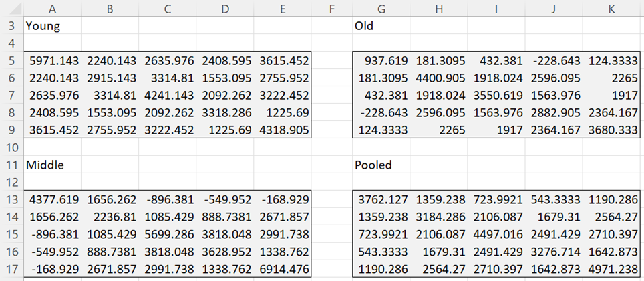The width and height of the screenshot is (644, 281).
Task: Select the column A header
Action: tap(51, 7)
